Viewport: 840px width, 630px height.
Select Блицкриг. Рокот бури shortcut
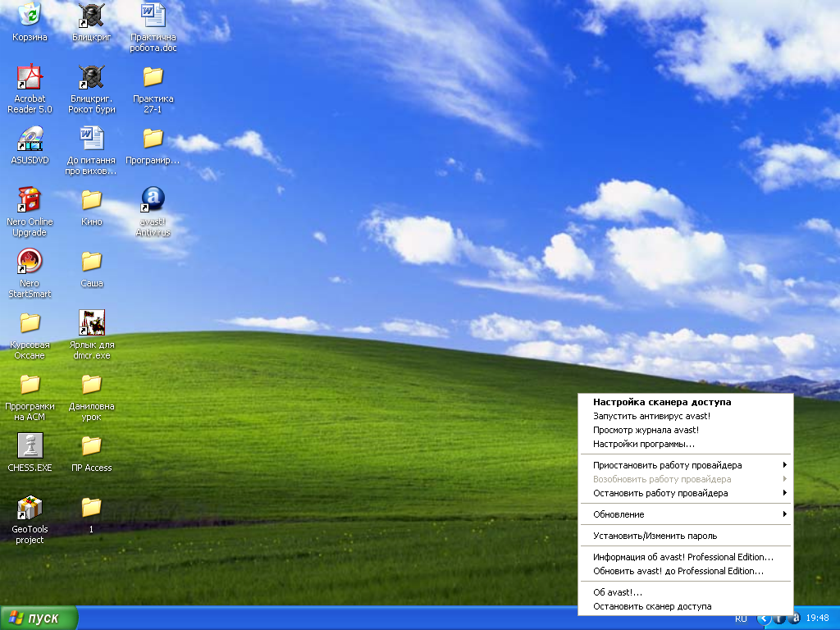click(x=92, y=89)
